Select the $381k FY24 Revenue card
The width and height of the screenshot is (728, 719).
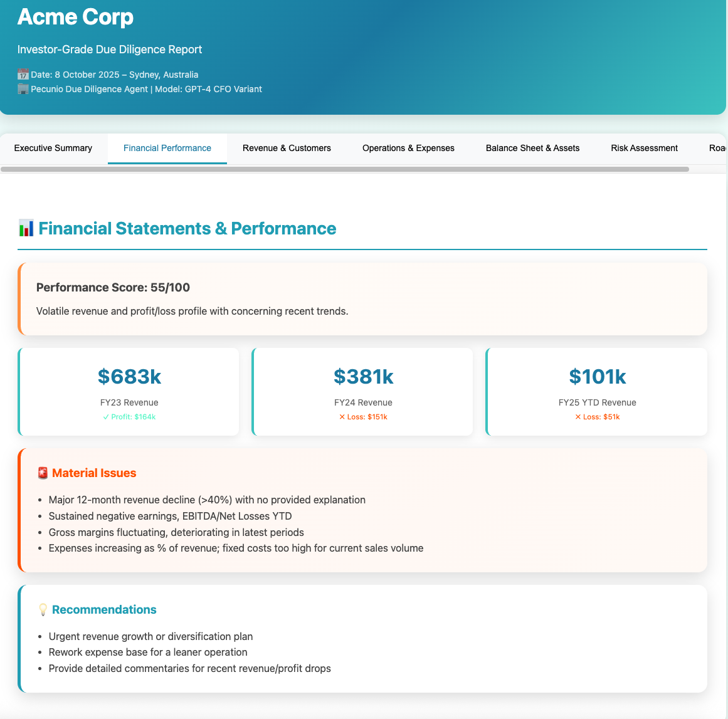coord(363,391)
